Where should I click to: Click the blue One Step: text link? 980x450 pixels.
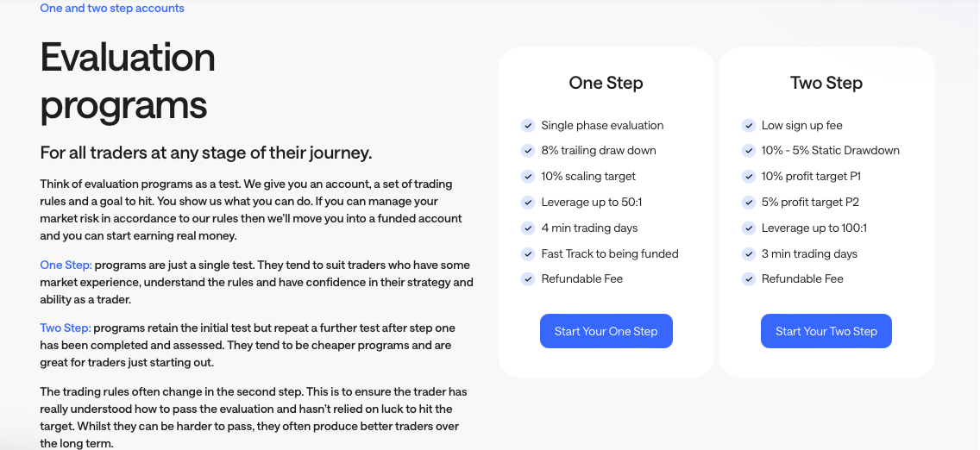coord(66,265)
